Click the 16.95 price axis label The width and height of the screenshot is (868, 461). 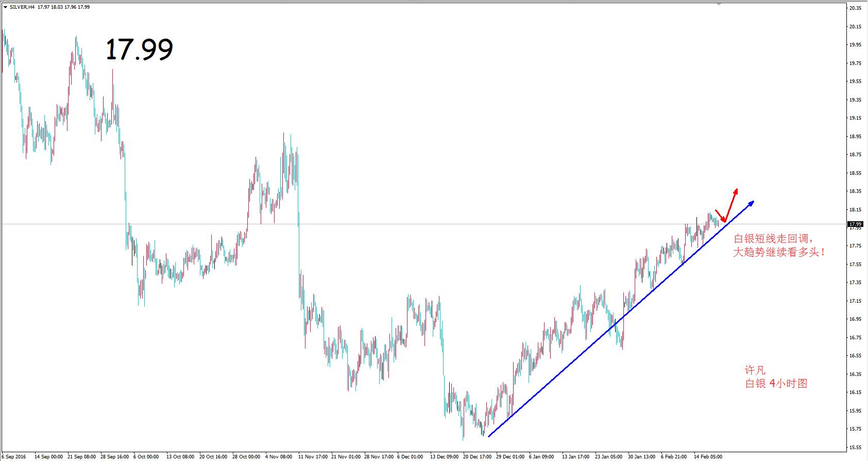856,319
